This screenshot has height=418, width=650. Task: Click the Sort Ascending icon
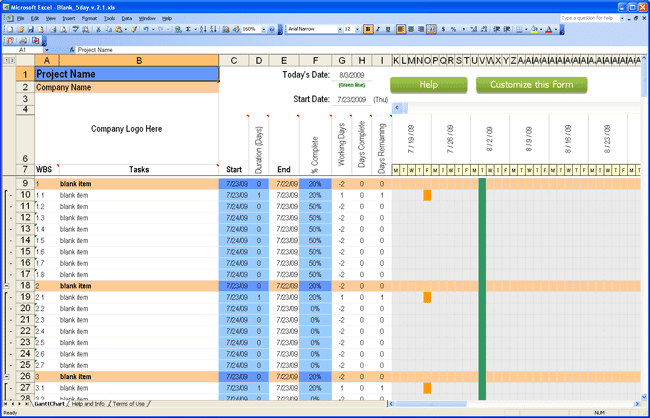point(203,29)
